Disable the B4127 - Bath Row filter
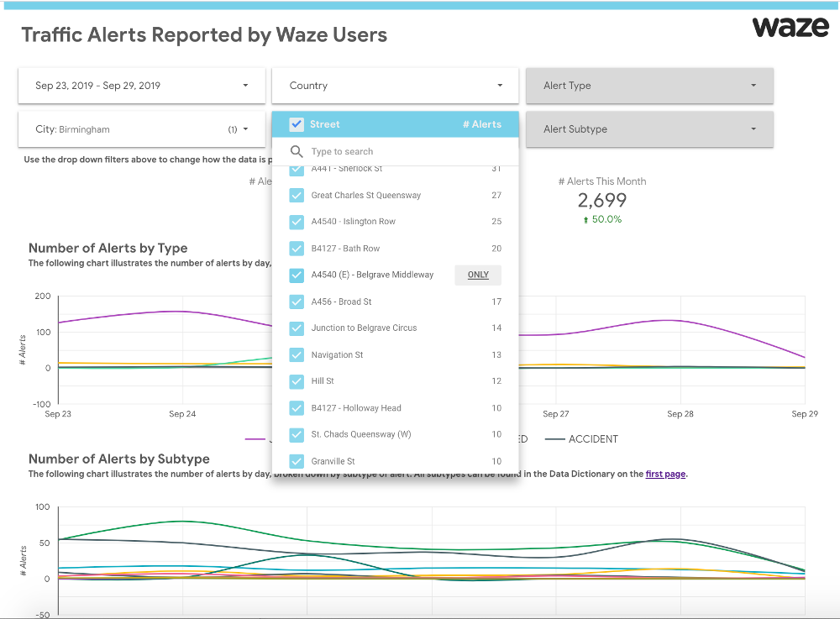840x619 pixels. coord(297,248)
